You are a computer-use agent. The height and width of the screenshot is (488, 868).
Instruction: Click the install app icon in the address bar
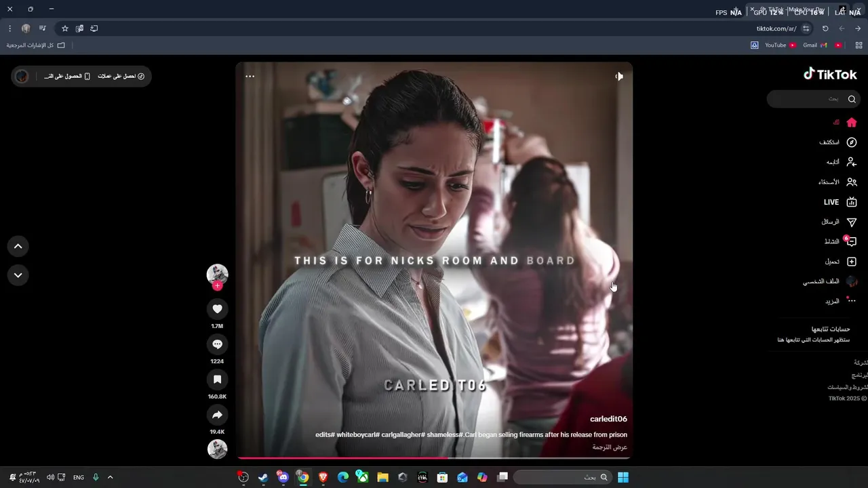point(94,28)
